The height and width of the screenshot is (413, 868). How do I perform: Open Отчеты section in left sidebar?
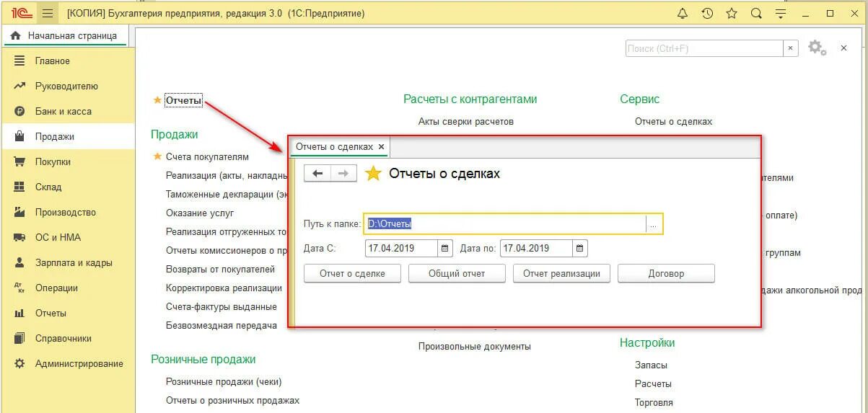click(x=67, y=313)
